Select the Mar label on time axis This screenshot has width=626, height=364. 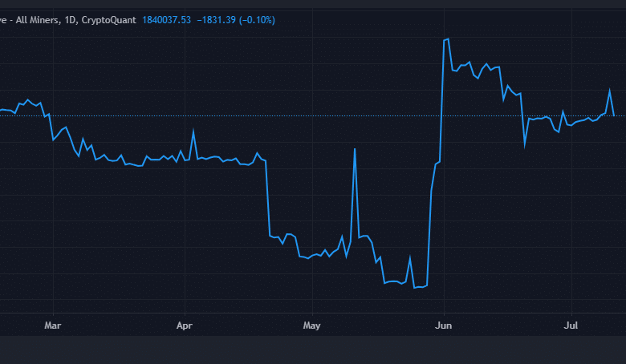coord(53,326)
